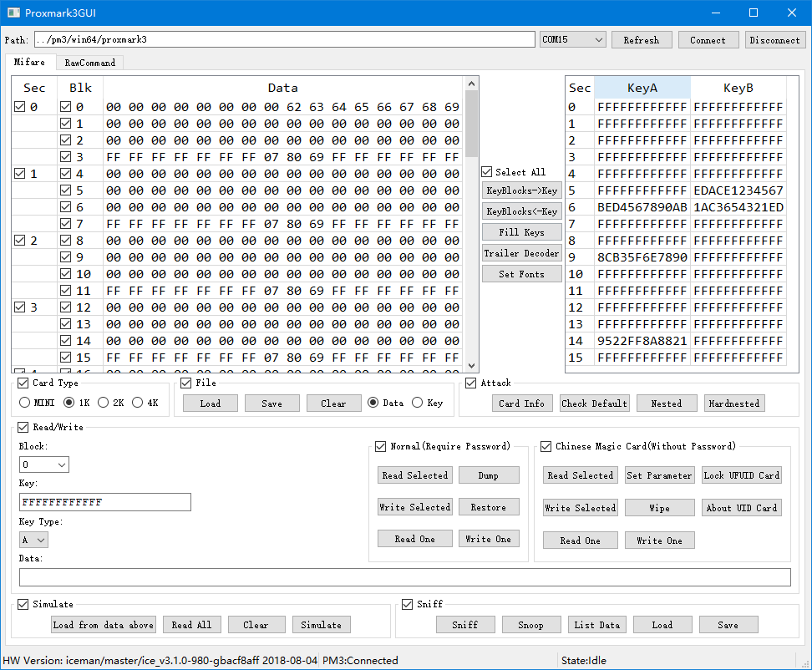Image resolution: width=812 pixels, height=670 pixels.
Task: Click the File Clear button
Action: point(333,404)
